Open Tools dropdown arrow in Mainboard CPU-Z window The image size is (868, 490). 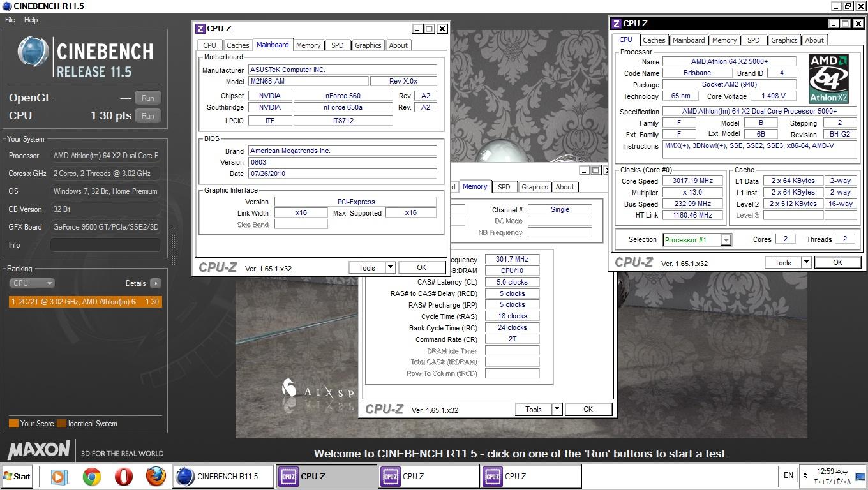[391, 268]
